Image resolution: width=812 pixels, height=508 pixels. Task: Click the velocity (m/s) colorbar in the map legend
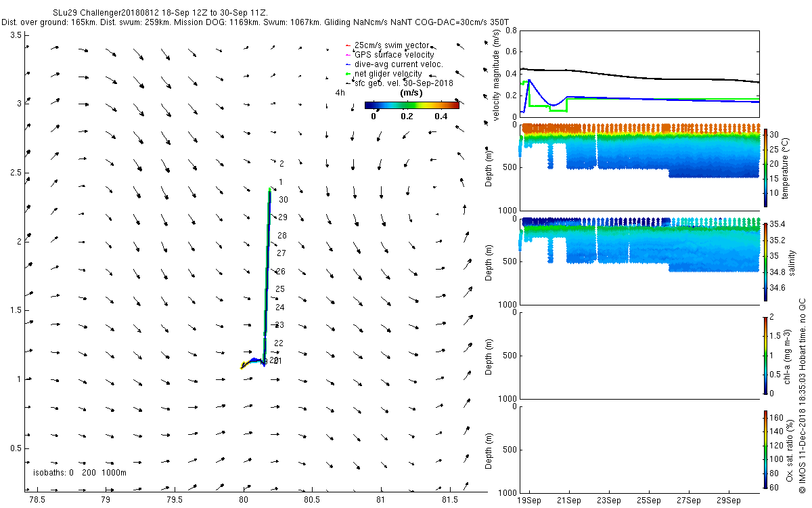pyautogui.click(x=411, y=105)
